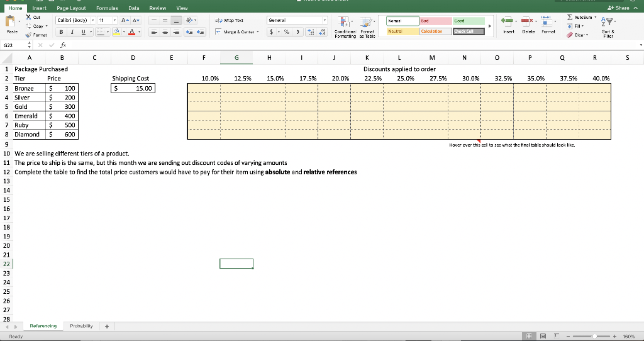Viewport: 644px width, 341px height.
Task: Apply the Calculation cell style
Action: (x=435, y=31)
